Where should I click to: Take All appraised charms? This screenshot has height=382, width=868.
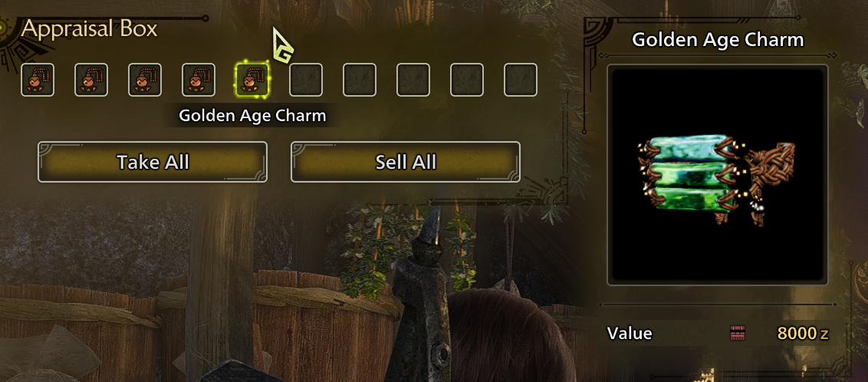pos(153,162)
